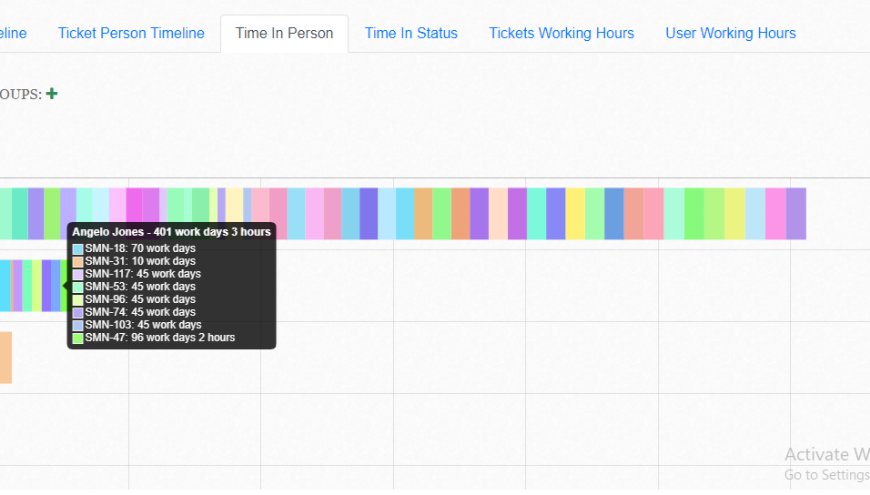Click the Angelo Jones tooltip title
This screenshot has height=495, width=870.
pos(171,232)
